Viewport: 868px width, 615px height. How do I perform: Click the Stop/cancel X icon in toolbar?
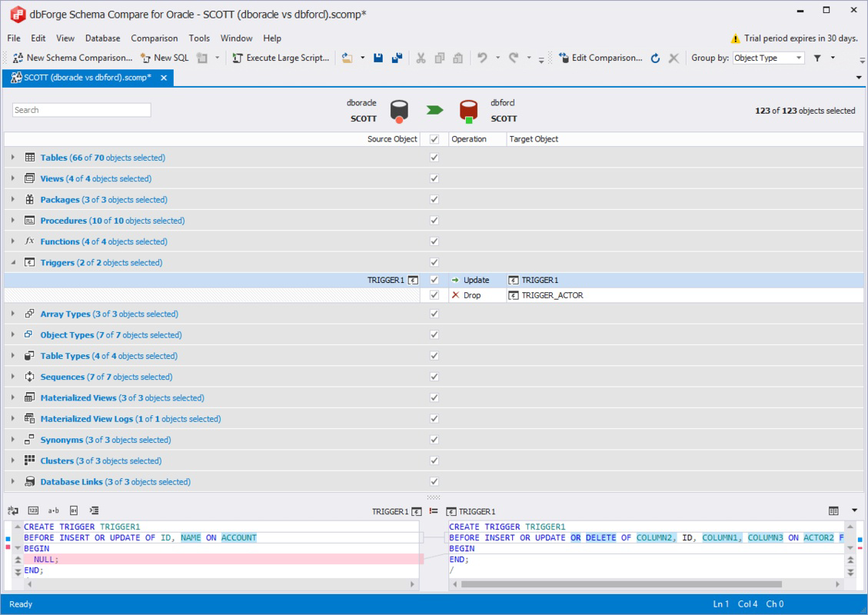click(673, 58)
